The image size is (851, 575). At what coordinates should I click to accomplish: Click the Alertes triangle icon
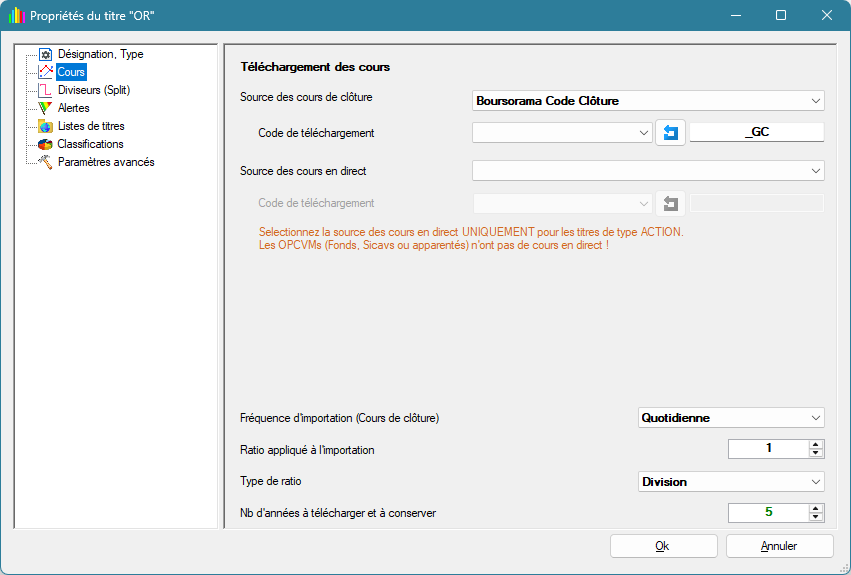coord(45,108)
